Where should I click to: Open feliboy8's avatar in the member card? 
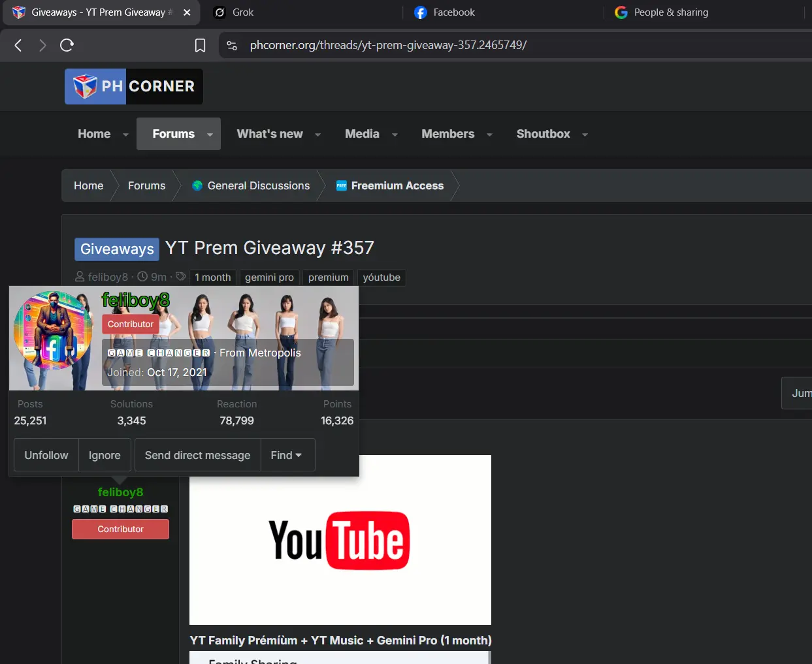(x=53, y=330)
